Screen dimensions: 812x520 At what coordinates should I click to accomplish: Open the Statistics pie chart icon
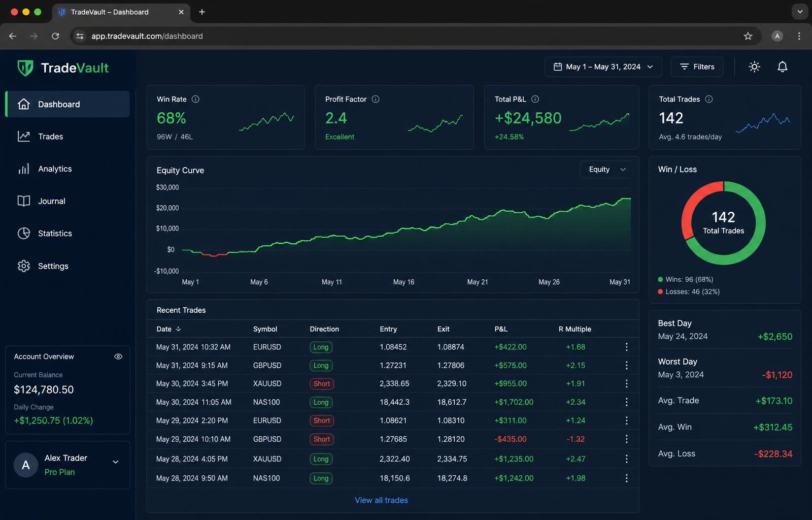(x=24, y=233)
